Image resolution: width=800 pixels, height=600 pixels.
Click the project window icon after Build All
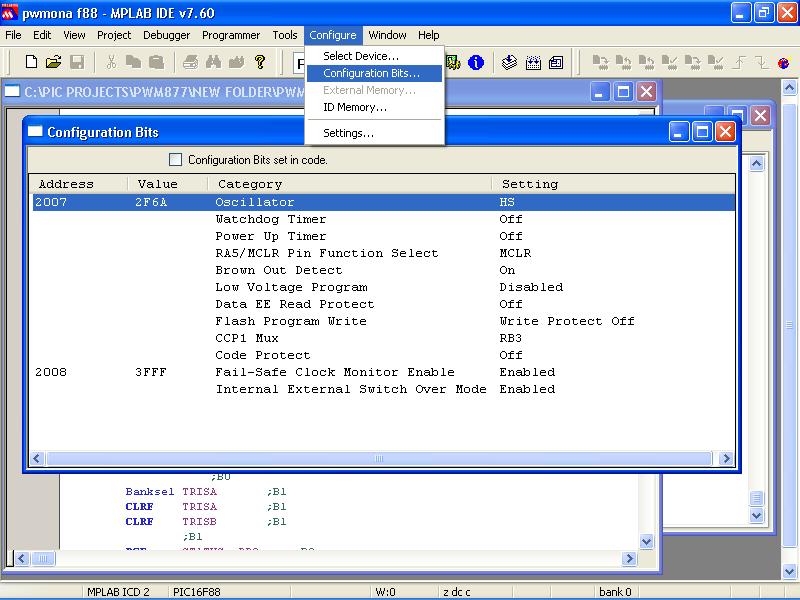click(x=556, y=62)
